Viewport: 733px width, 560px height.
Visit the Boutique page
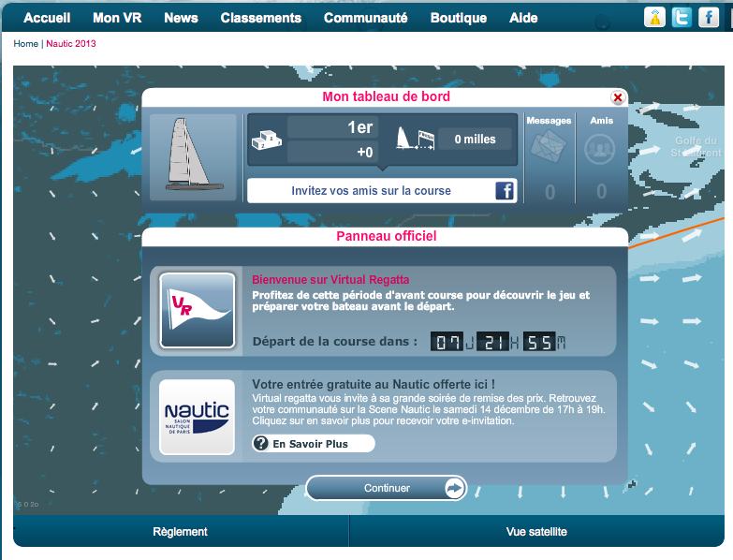pyautogui.click(x=459, y=18)
